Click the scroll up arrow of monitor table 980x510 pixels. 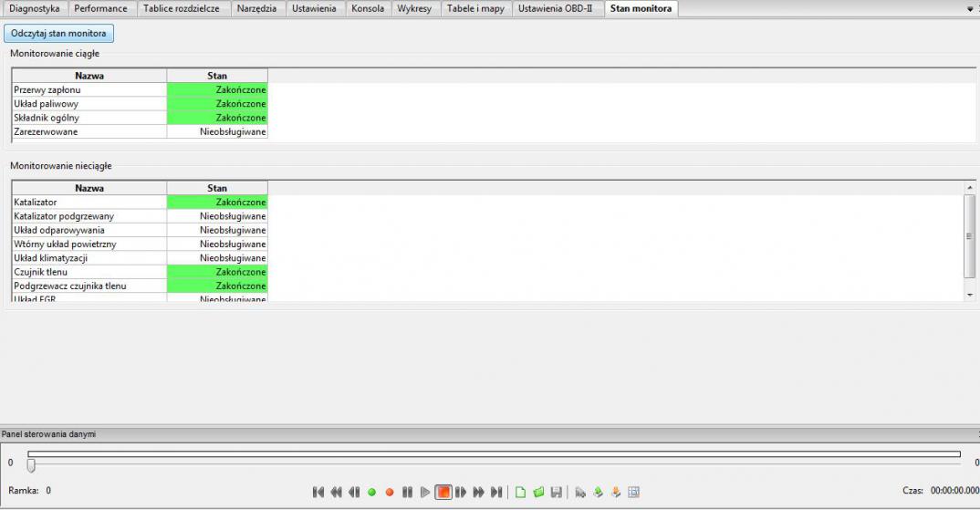[969, 188]
